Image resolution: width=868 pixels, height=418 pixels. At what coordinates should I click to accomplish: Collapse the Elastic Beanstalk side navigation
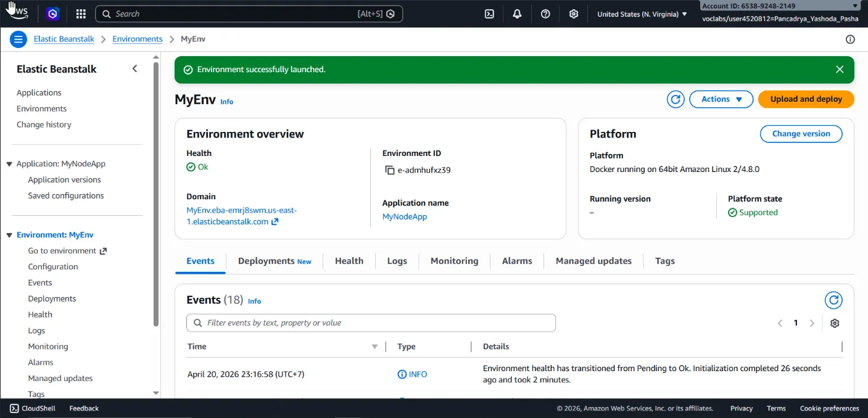[x=134, y=69]
